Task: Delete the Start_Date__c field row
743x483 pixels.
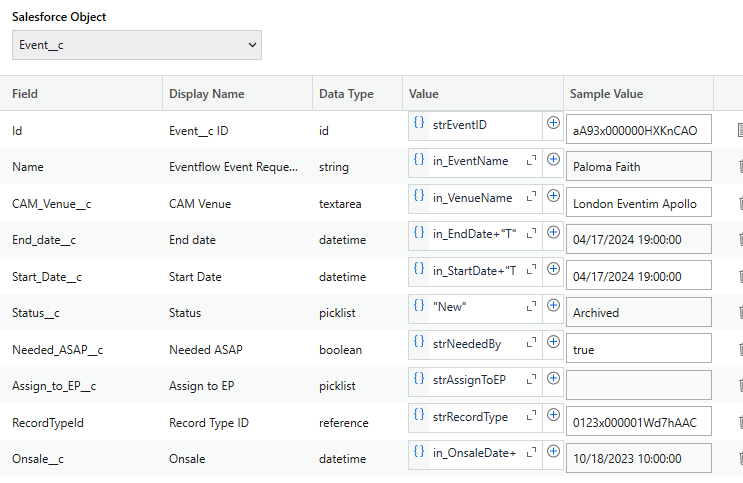Action: (740, 276)
